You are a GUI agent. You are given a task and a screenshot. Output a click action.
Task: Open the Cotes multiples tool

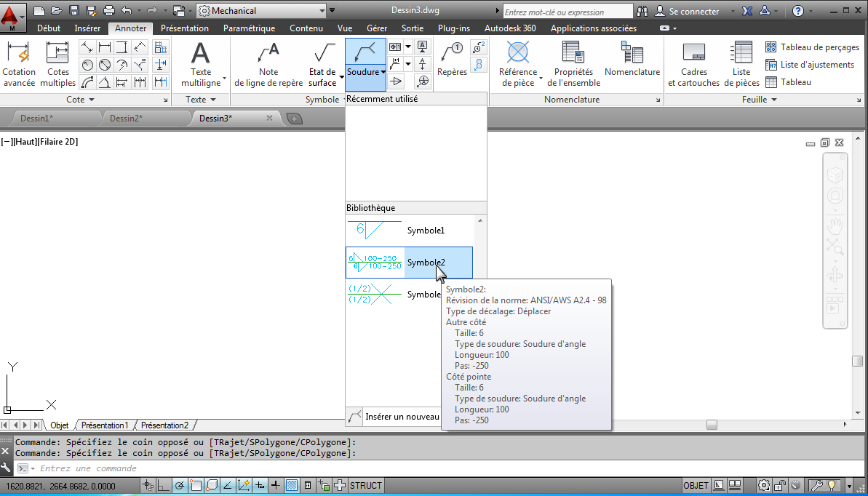(x=57, y=64)
